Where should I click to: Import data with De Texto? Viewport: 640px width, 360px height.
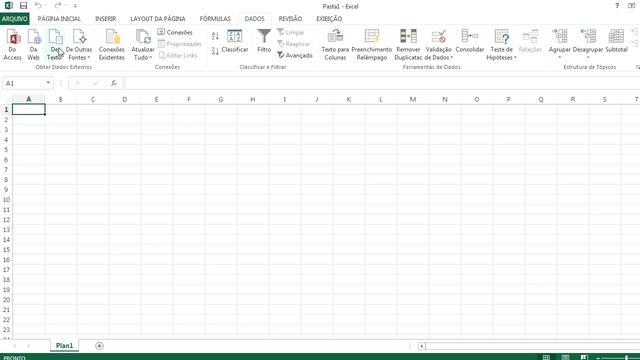point(55,45)
